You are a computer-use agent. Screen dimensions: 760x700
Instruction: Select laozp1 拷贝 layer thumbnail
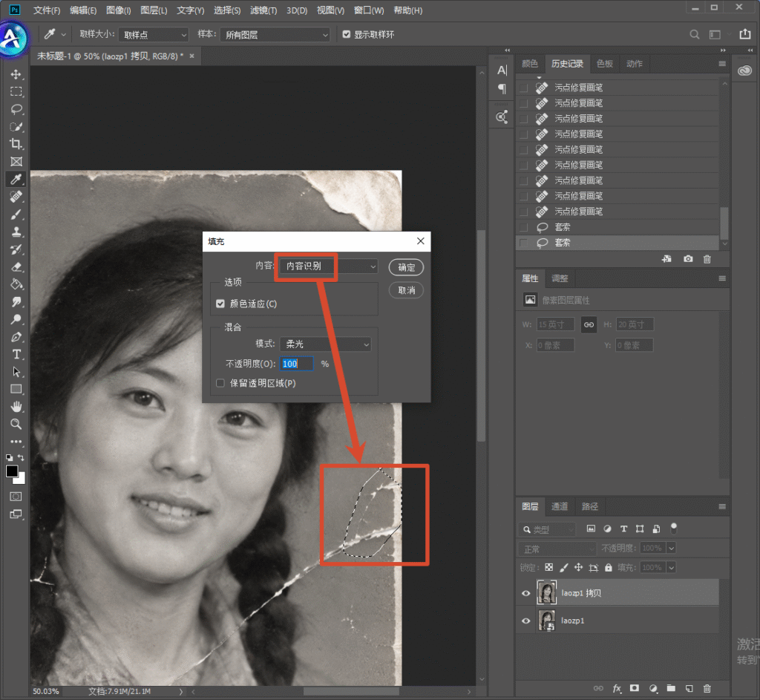pos(547,592)
